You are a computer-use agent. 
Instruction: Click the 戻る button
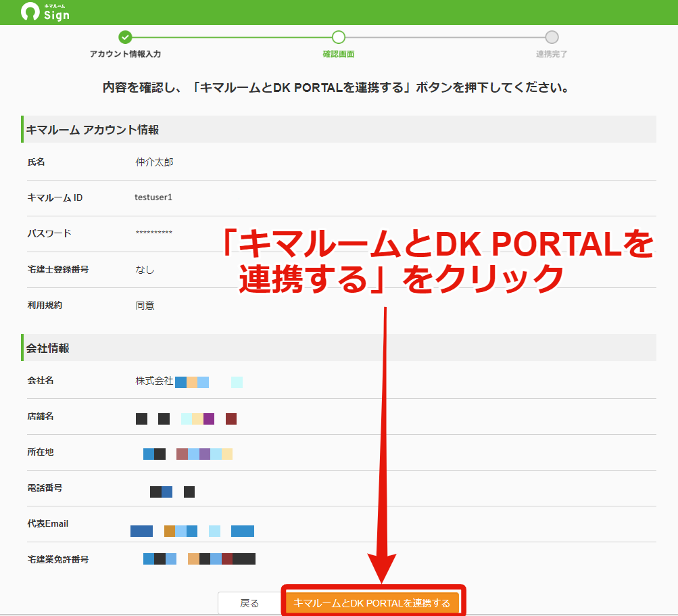249,603
